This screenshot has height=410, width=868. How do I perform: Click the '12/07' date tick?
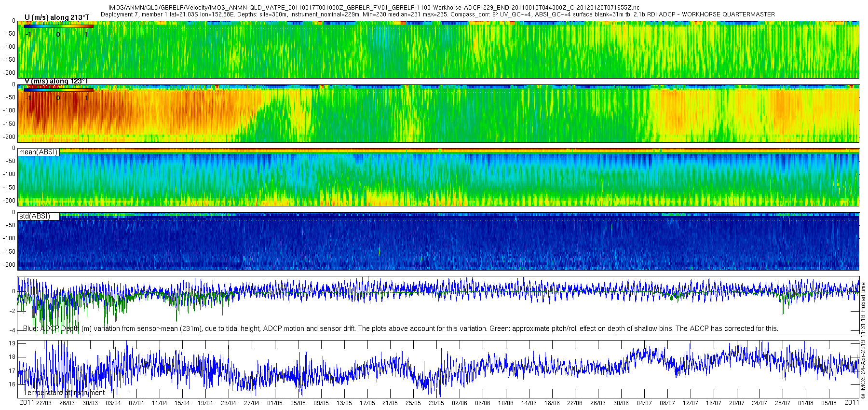click(x=691, y=403)
